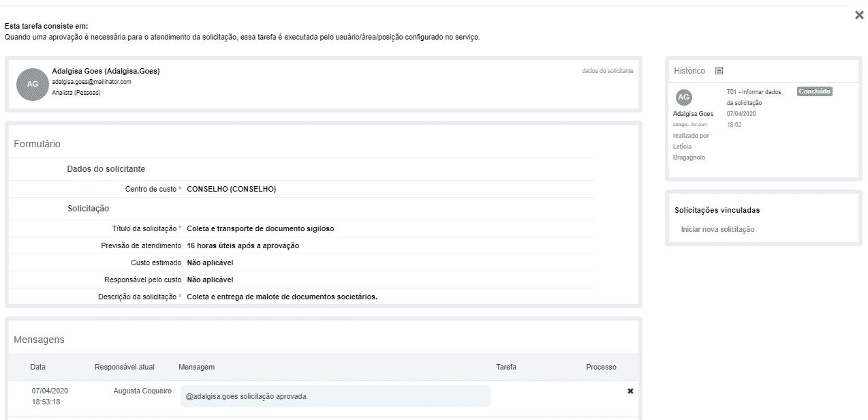Click the Processo column header
Viewport: 868px width, 420px height.
coord(601,367)
